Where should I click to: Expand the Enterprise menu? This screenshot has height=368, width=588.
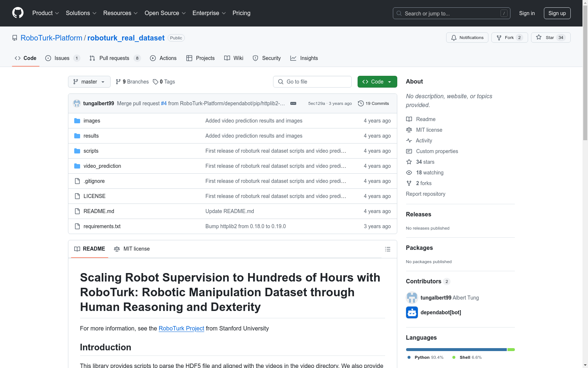[x=209, y=13]
